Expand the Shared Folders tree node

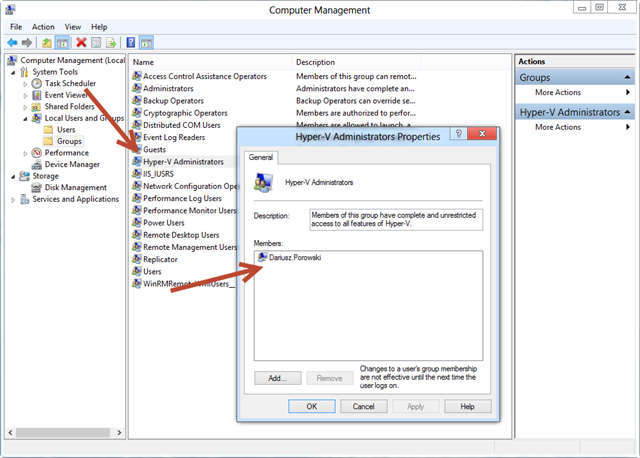(x=25, y=107)
